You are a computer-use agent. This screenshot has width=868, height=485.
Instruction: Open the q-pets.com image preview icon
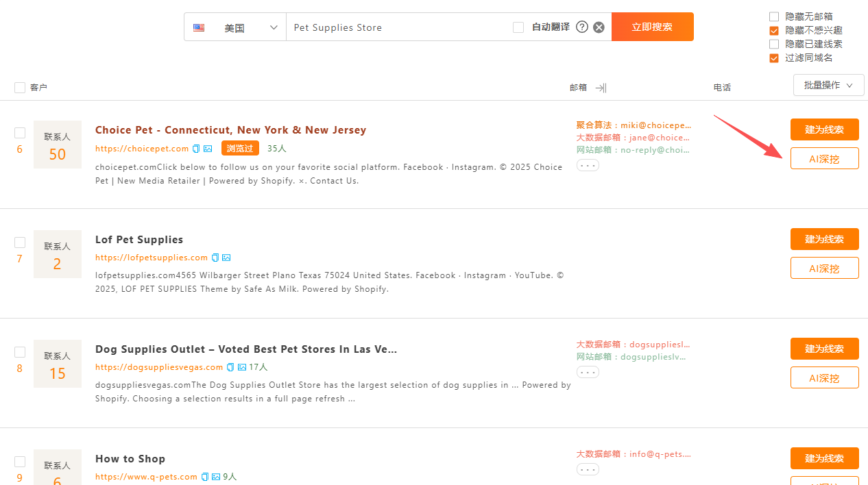point(216,477)
